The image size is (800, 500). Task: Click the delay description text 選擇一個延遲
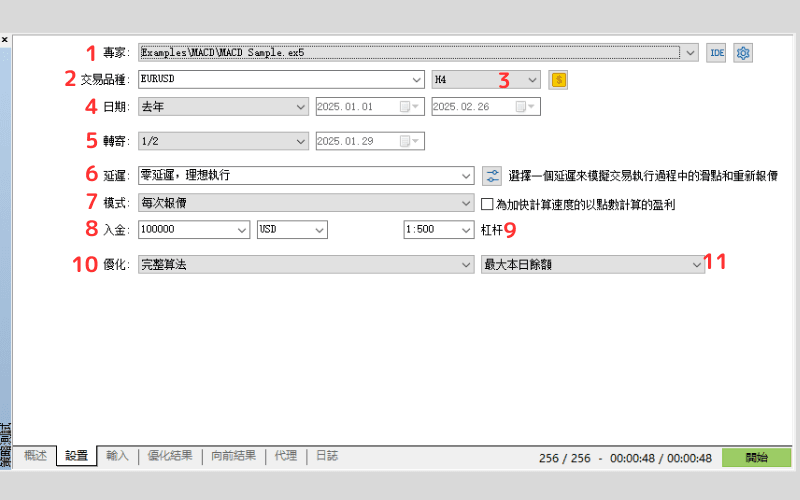tap(643, 176)
